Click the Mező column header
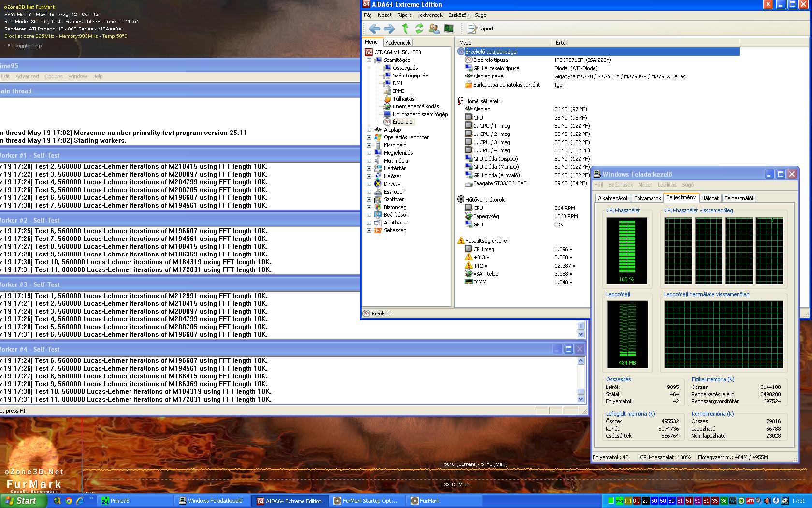This screenshot has height=508, width=812. (503, 43)
